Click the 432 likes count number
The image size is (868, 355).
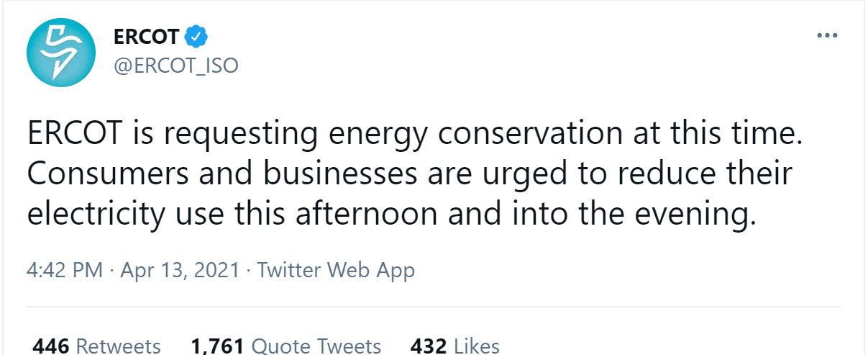(429, 346)
